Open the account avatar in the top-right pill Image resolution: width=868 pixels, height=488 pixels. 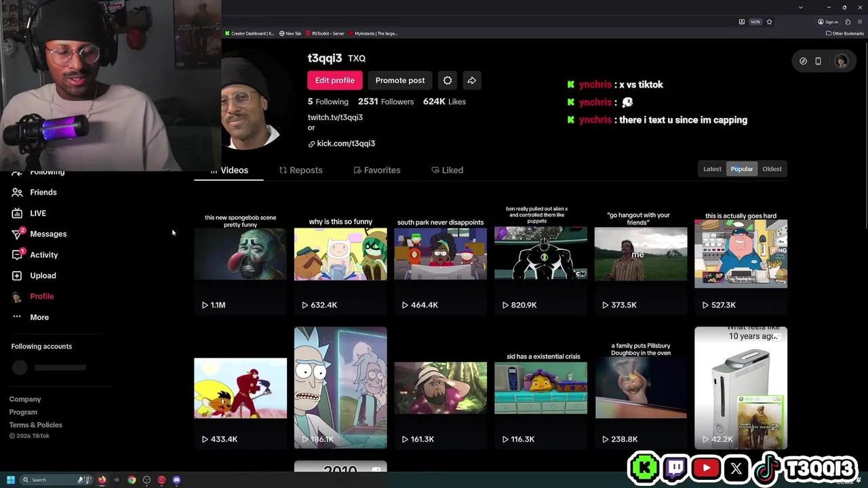point(842,61)
